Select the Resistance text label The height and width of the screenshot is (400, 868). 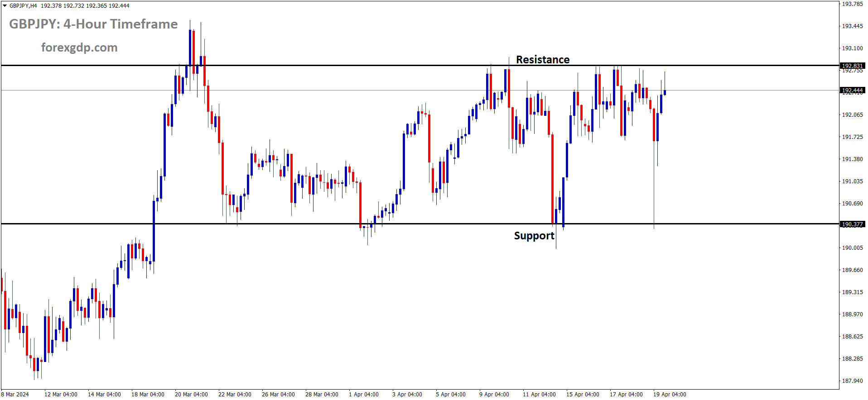[543, 60]
